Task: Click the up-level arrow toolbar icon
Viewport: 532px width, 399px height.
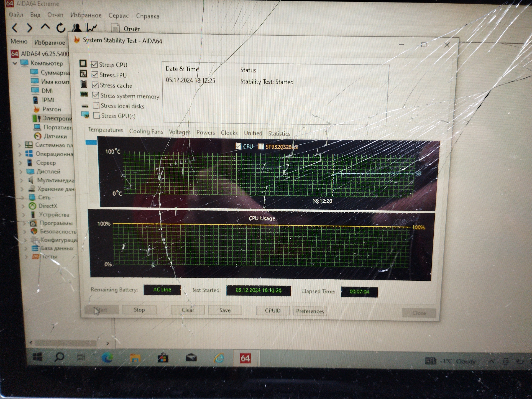Action: tap(45, 27)
